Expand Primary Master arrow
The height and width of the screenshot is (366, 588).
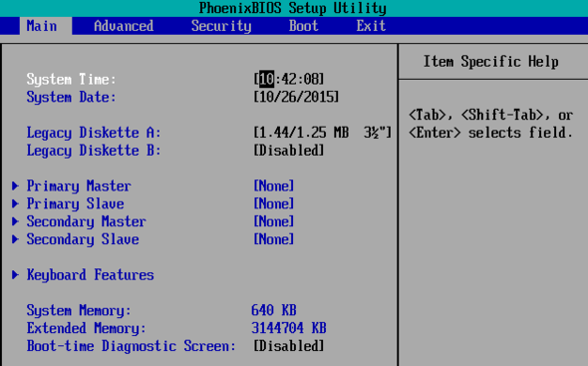[x=15, y=185]
